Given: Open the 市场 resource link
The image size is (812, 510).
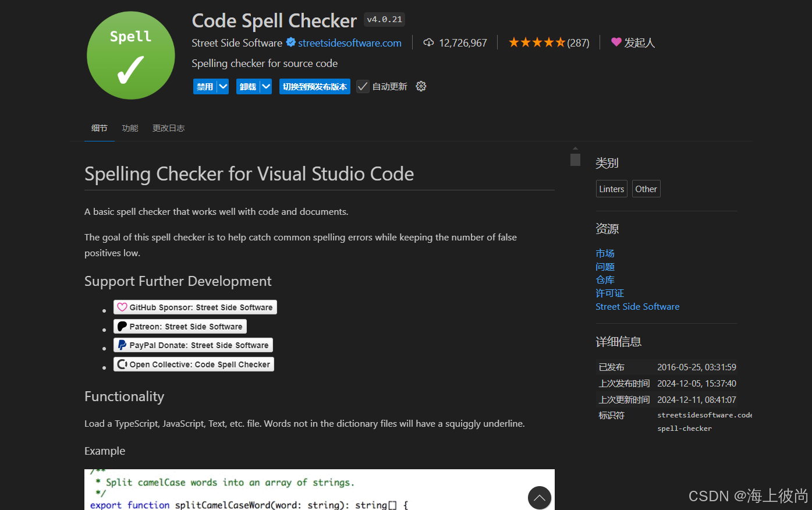Looking at the screenshot, I should coord(605,253).
